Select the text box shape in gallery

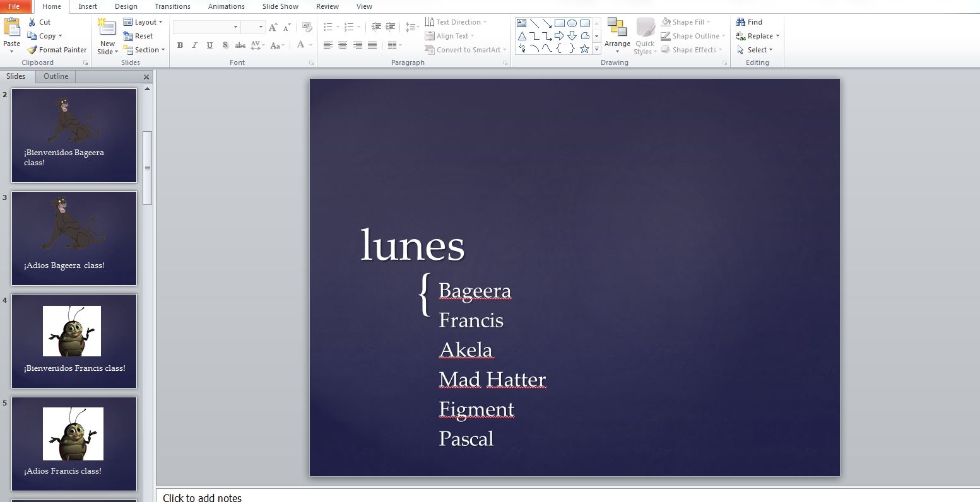click(x=522, y=23)
